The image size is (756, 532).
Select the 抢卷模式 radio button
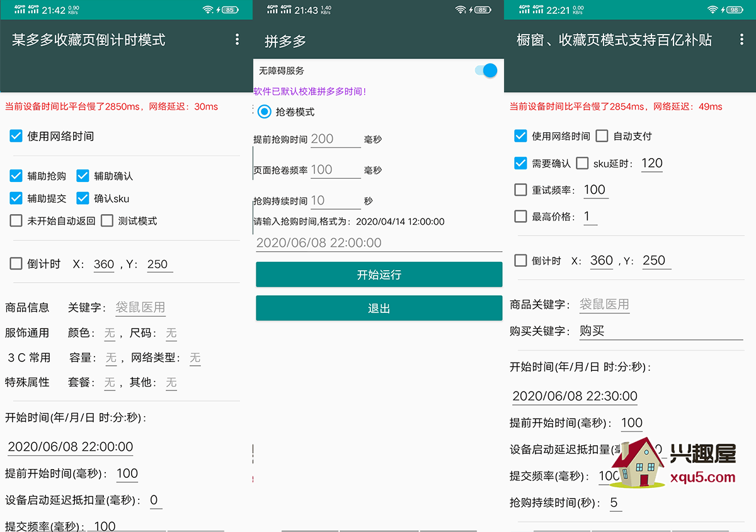click(265, 112)
